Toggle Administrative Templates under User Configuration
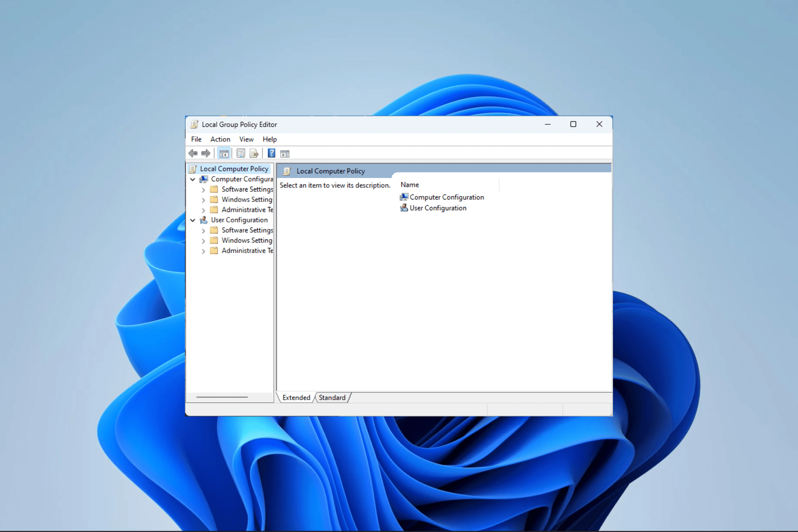This screenshot has height=532, width=798. tap(205, 250)
